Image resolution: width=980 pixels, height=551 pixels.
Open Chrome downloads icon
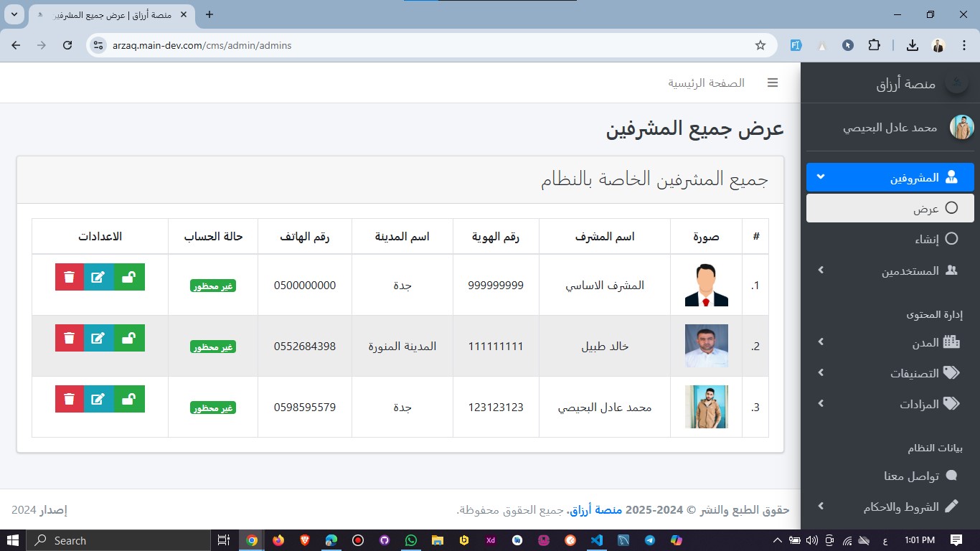coord(912,45)
